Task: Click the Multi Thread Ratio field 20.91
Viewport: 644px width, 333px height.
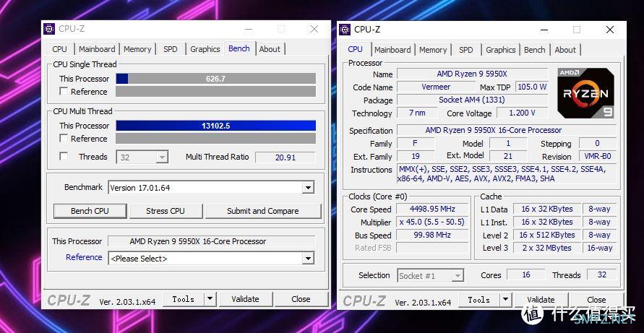Action: click(x=285, y=157)
